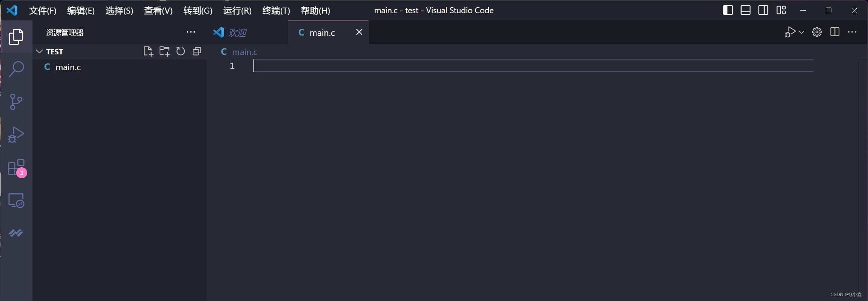
Task: Click the New Folder icon in TEST header
Action: 164,51
